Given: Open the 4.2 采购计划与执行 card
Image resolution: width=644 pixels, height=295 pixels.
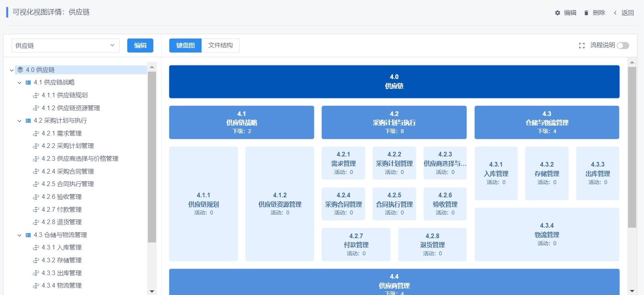Looking at the screenshot, I should pos(394,122).
